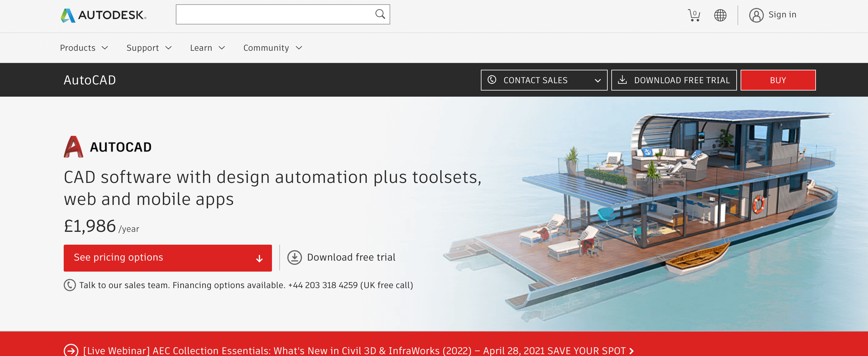Open the Live Webinar AEC Collection link
The height and width of the screenshot is (356, 868).
point(354,350)
